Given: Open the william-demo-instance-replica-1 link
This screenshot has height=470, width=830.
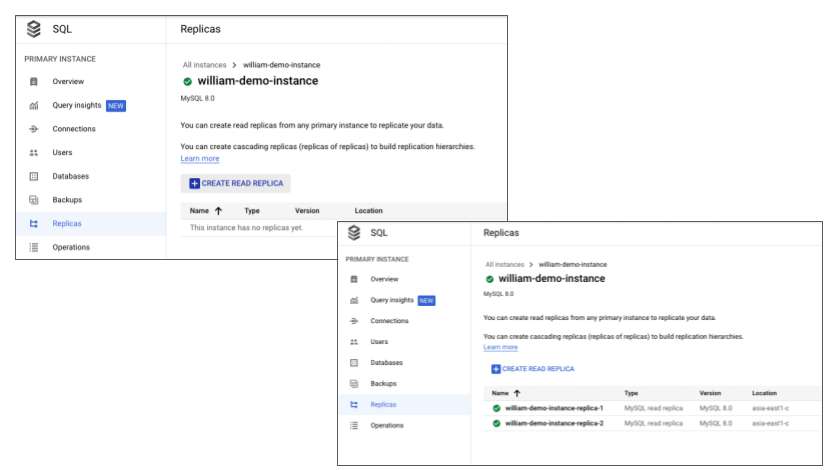Looking at the screenshot, I should (554, 408).
